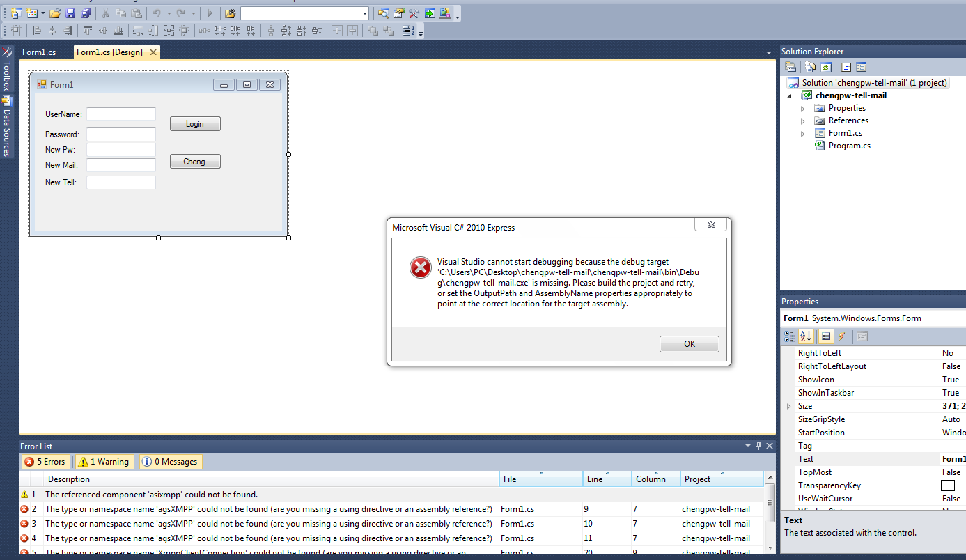966x560 pixels.
Task: Open the Toolbox hammer-and-wrench icon
Action: pyautogui.click(x=414, y=13)
